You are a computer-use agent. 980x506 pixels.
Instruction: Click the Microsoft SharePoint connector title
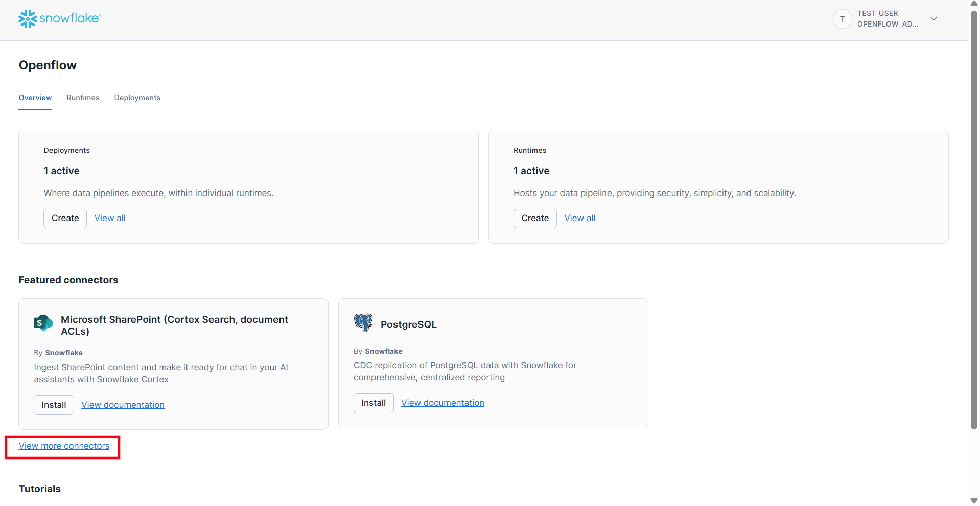coord(174,325)
